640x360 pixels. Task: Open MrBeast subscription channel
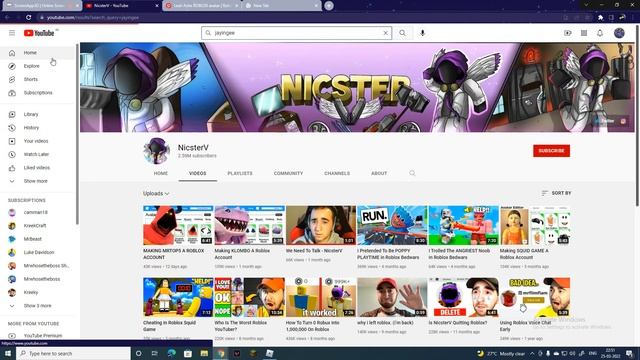tap(38, 239)
